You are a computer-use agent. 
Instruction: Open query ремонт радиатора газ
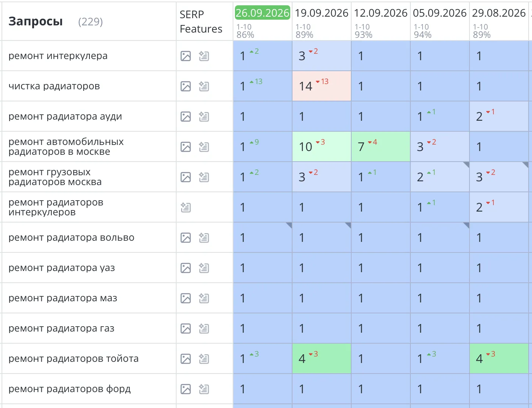point(61,329)
